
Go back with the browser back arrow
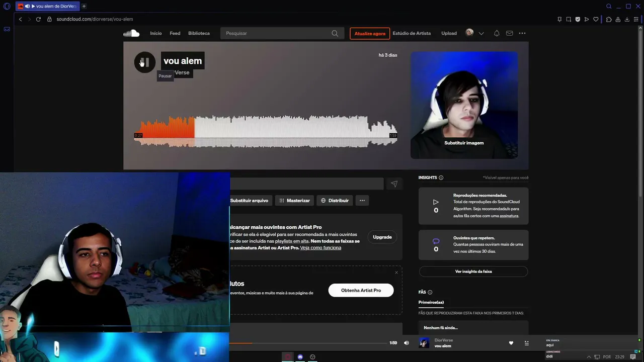[x=21, y=19]
